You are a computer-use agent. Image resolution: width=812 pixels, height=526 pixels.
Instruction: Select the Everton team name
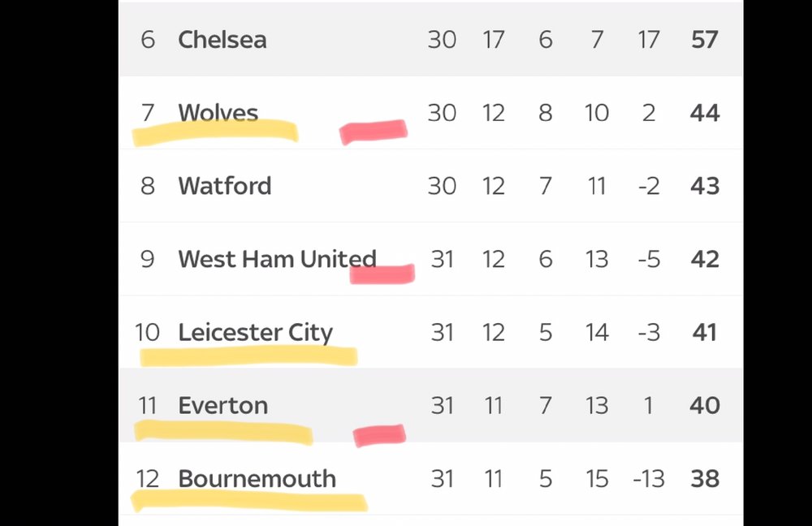222,405
